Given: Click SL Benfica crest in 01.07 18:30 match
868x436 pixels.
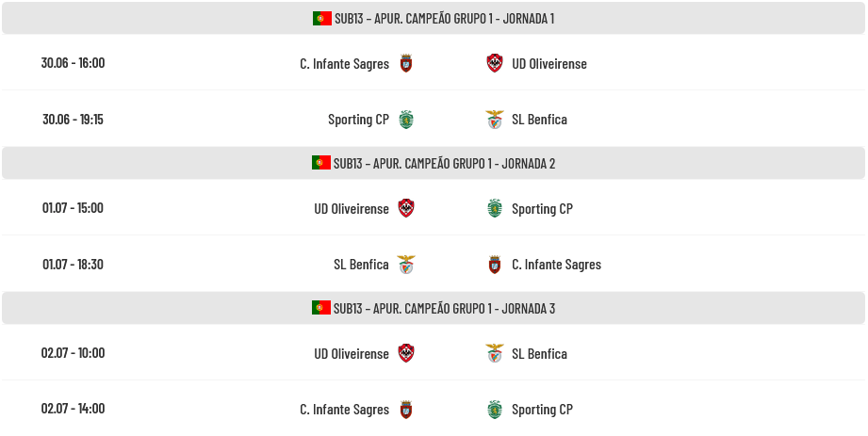Looking at the screenshot, I should point(406,265).
